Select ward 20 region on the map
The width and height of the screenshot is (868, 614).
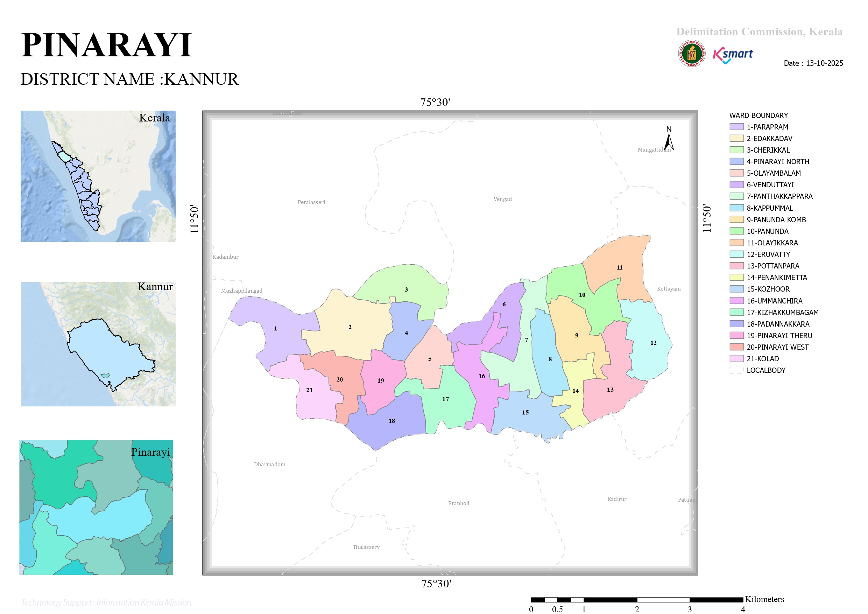point(339,379)
